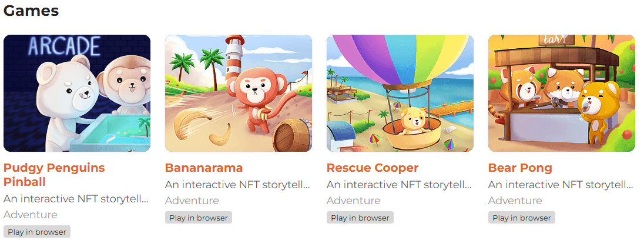Open the Adventure category under Bear Pong
This screenshot has height=240, width=644.
515,201
